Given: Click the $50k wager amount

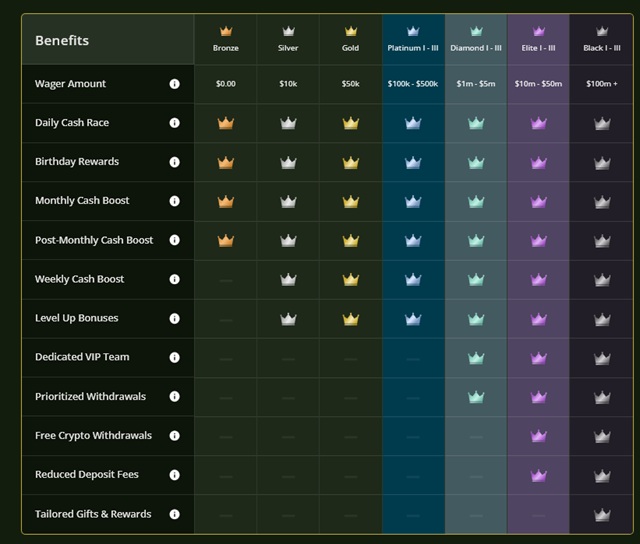Looking at the screenshot, I should coord(351,84).
